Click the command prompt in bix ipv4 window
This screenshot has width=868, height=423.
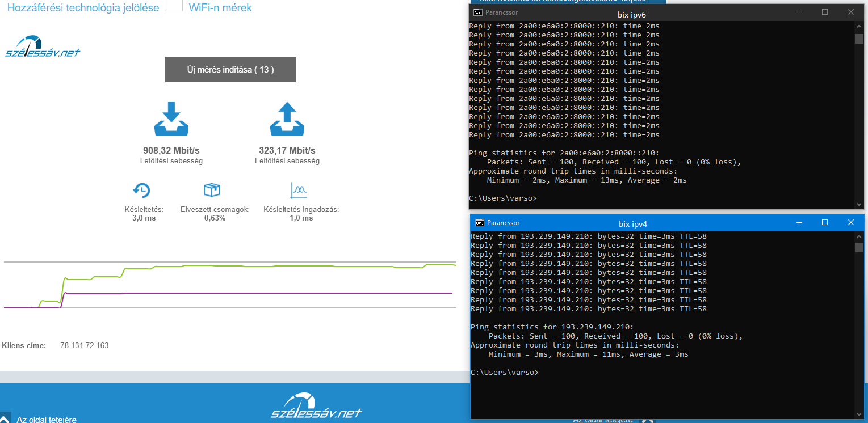click(x=504, y=373)
